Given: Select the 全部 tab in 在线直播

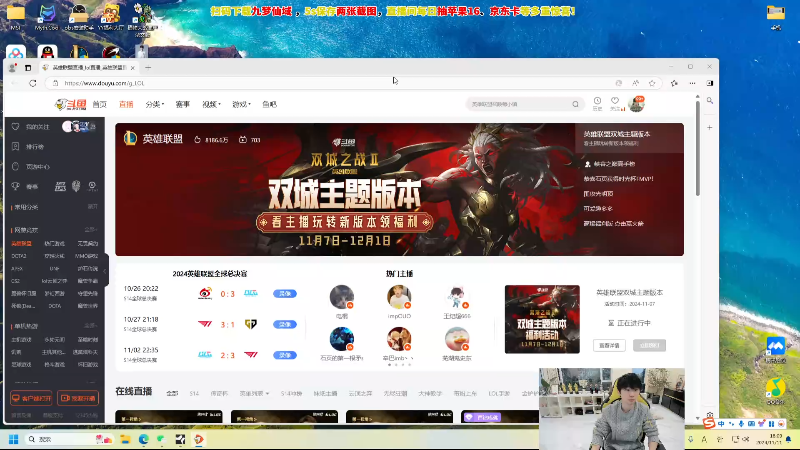Looking at the screenshot, I should point(172,393).
